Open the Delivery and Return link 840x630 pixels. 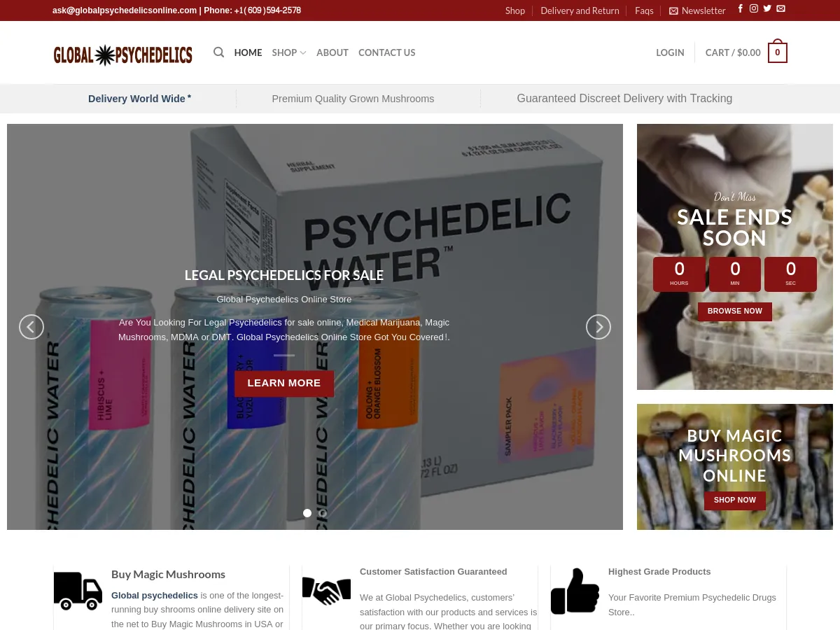pyautogui.click(x=580, y=10)
